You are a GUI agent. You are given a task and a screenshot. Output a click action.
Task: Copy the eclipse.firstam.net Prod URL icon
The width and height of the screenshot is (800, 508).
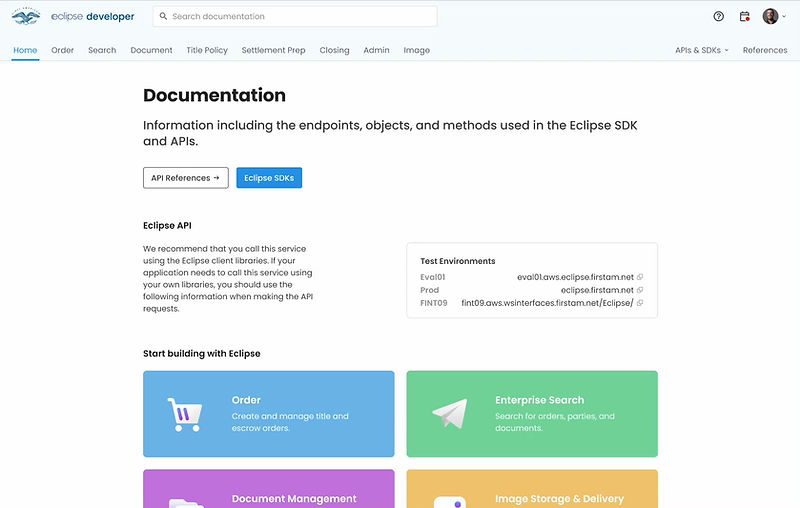(640, 290)
